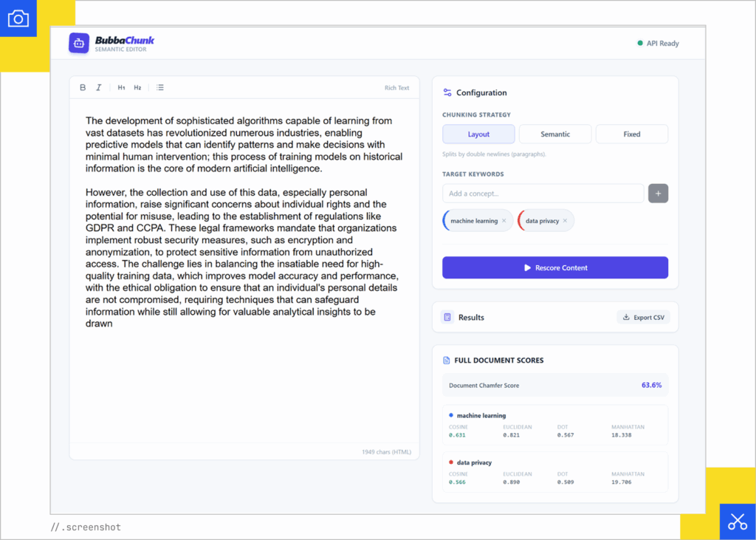Remove the machine learning keyword tag
This screenshot has width=756, height=540.
pos(504,221)
